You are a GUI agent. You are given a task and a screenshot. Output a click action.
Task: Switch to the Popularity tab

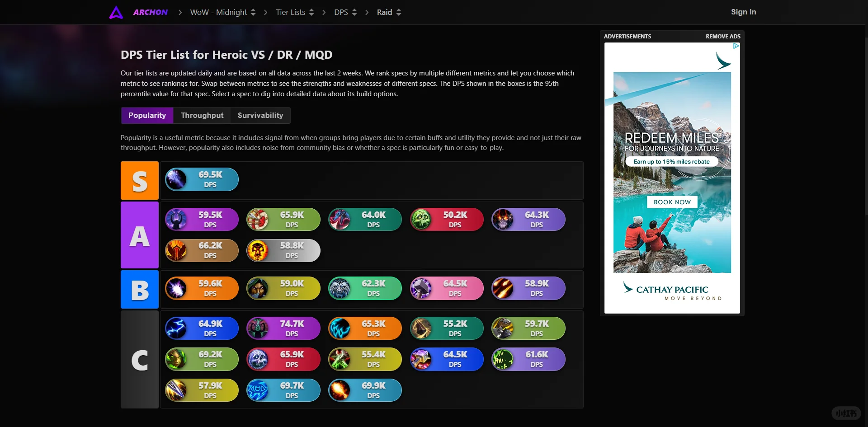click(147, 115)
